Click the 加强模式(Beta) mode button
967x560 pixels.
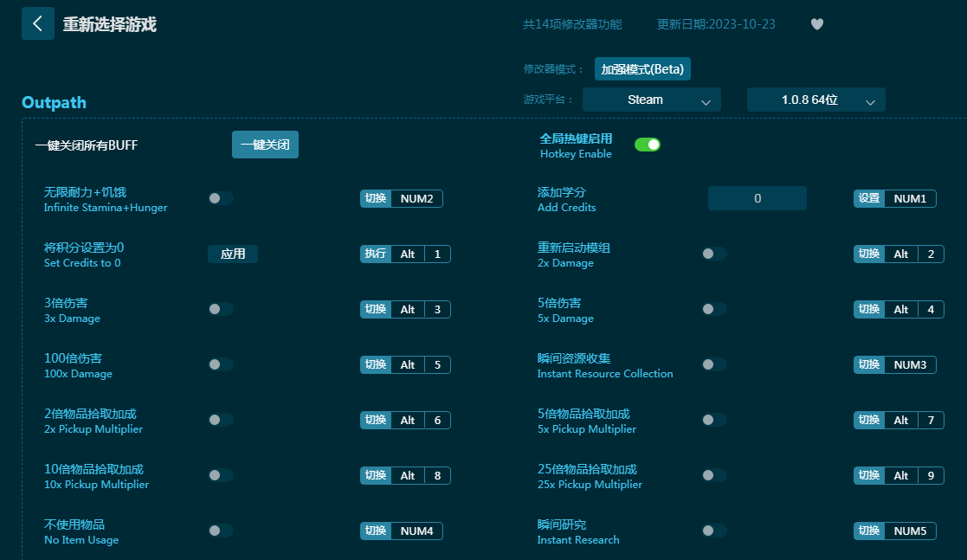tap(642, 69)
